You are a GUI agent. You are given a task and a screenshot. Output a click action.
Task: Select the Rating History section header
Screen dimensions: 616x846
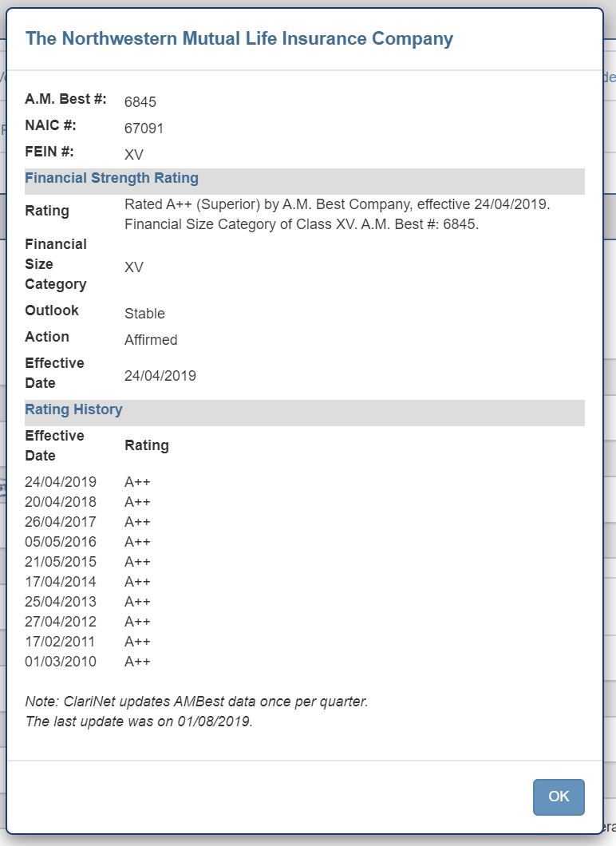pyautogui.click(x=73, y=410)
